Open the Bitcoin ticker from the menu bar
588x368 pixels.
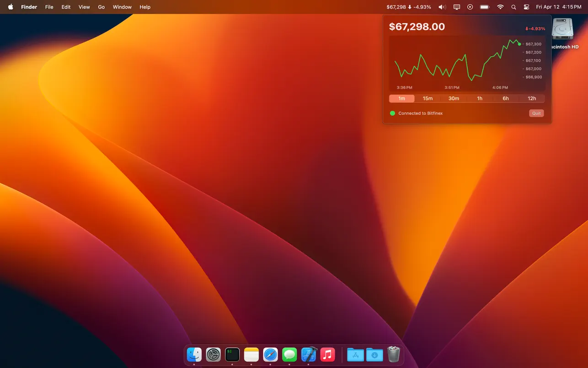coord(408,7)
